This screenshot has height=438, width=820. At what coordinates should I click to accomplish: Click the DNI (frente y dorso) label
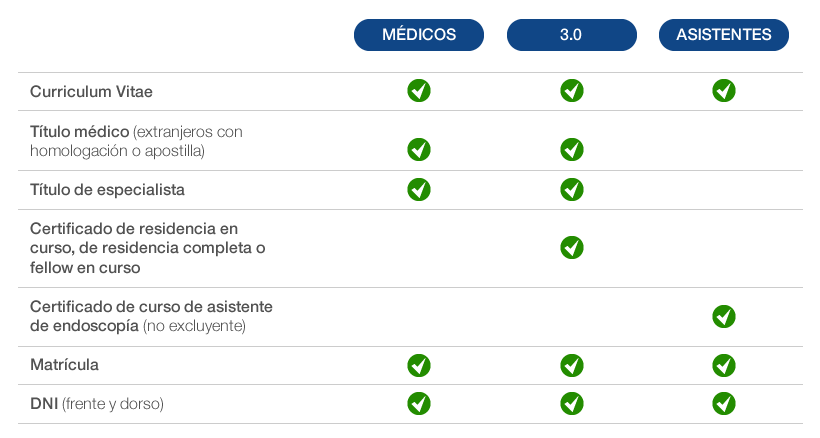point(96,404)
